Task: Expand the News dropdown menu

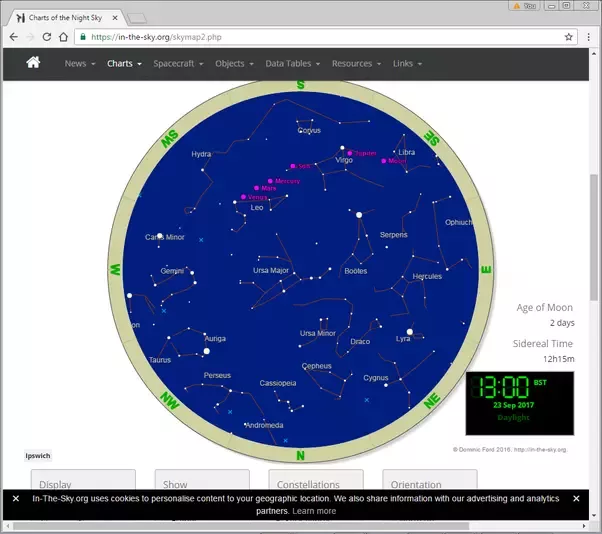Action: point(79,63)
